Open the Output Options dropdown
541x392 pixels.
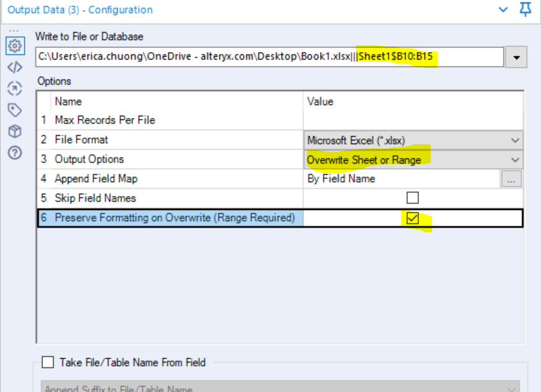point(516,160)
